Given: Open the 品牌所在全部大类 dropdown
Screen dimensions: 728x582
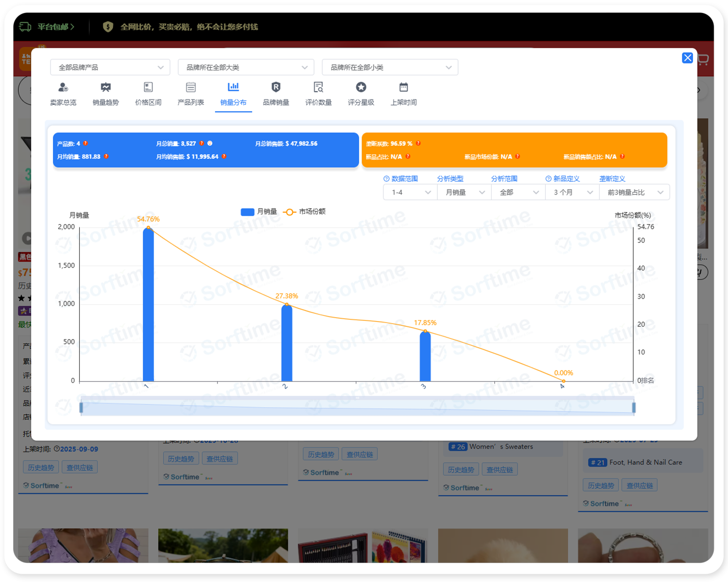Looking at the screenshot, I should click(246, 67).
